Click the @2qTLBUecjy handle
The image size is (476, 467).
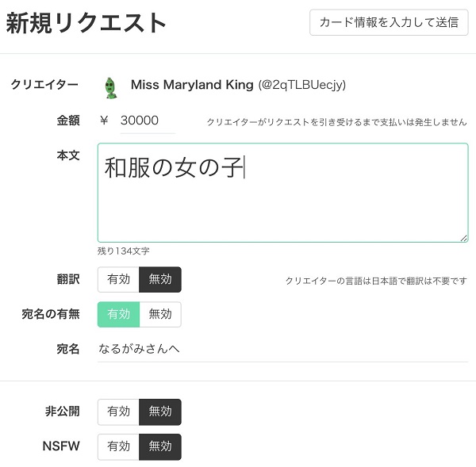click(x=302, y=85)
